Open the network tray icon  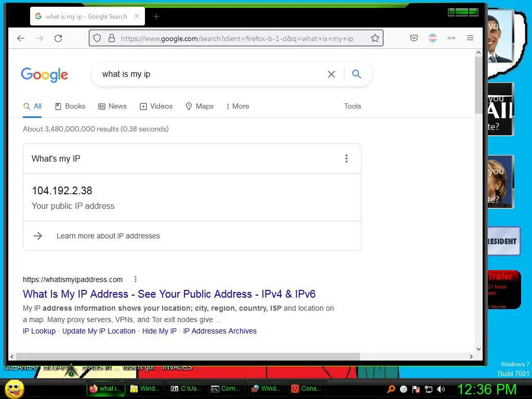pyautogui.click(x=429, y=389)
